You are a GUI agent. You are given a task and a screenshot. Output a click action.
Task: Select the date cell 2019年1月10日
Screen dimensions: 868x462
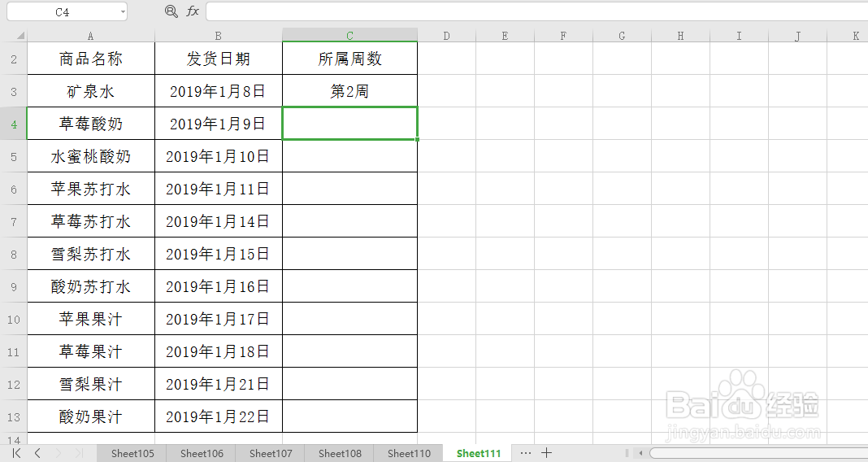pyautogui.click(x=218, y=156)
